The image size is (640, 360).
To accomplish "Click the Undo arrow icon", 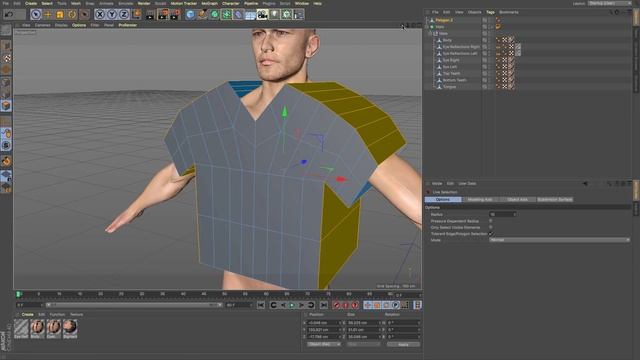I will [8, 15].
